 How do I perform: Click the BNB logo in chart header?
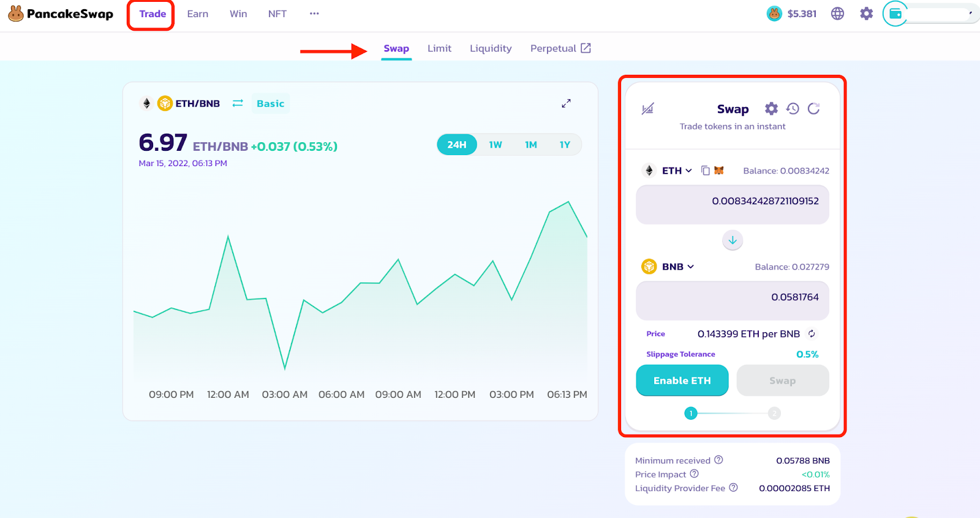pyautogui.click(x=165, y=103)
